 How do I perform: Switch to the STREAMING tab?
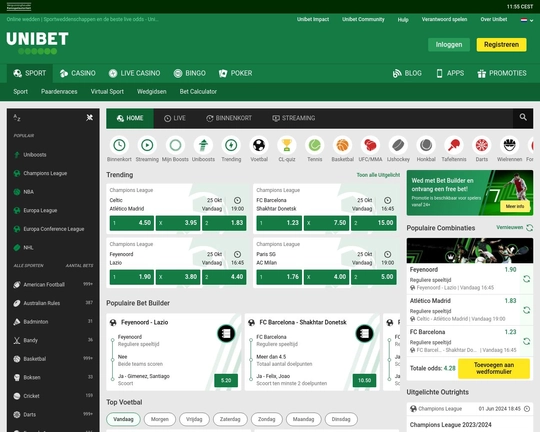pyautogui.click(x=293, y=118)
